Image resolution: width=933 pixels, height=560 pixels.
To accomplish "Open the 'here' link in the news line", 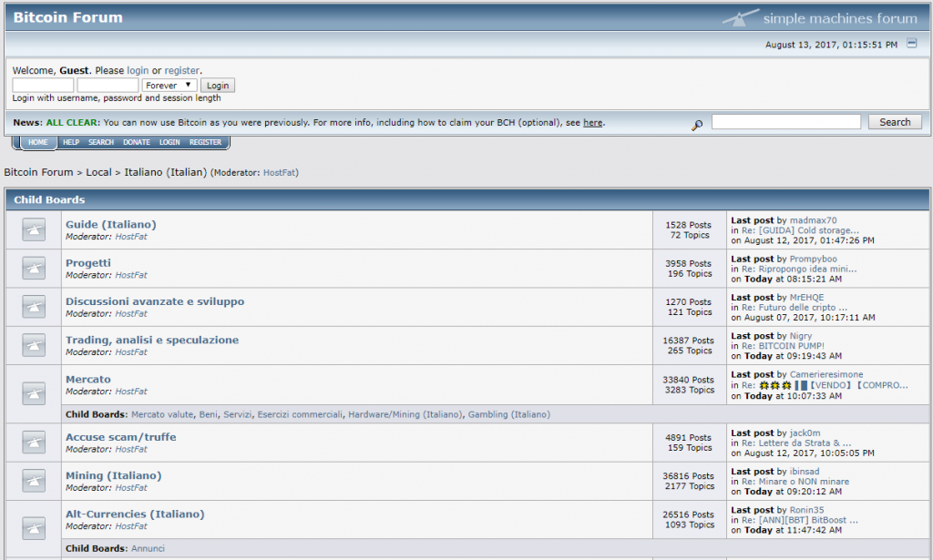I will (x=592, y=122).
